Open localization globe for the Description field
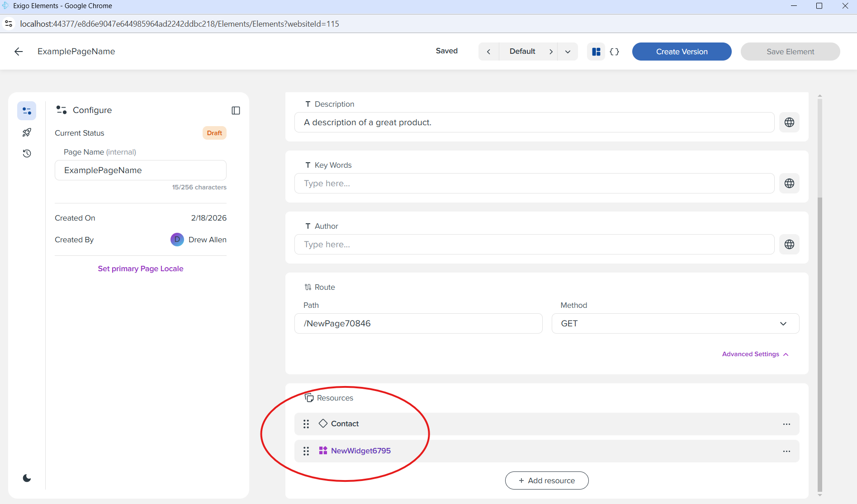The image size is (857, 504). [x=789, y=122]
